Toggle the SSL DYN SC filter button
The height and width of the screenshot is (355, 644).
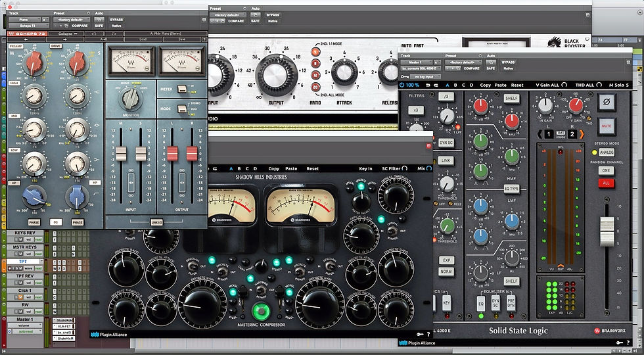(446, 143)
